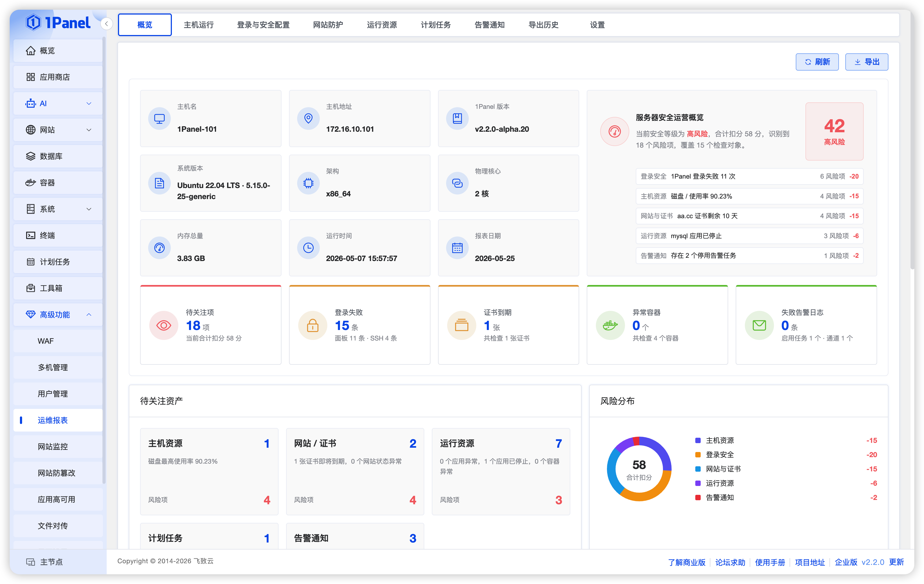
Task: Click the 运行时间 clock icon
Action: tap(308, 248)
